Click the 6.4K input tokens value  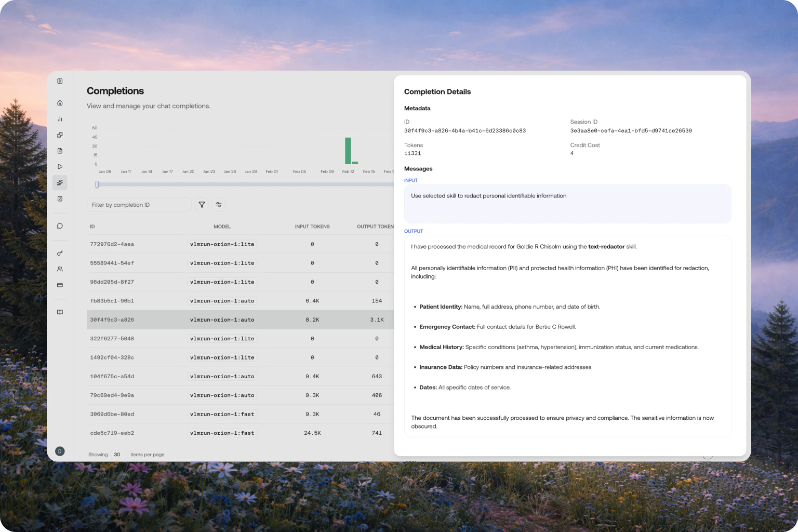(x=312, y=301)
